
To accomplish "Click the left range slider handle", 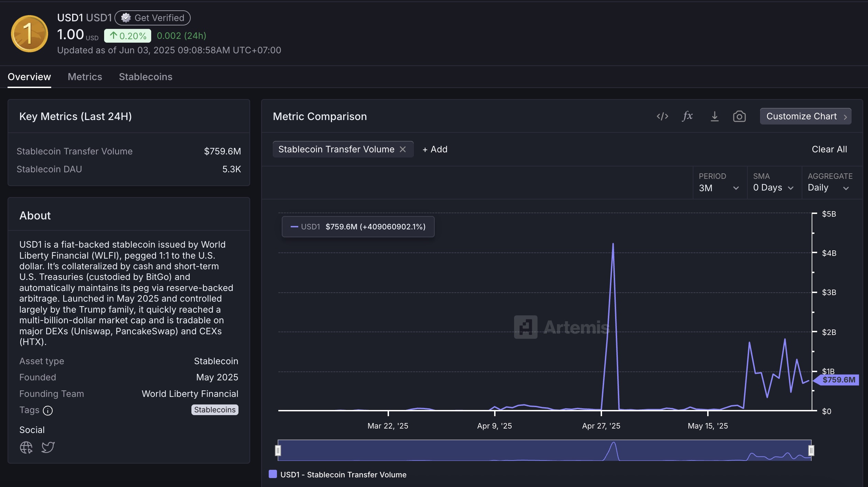I will [278, 450].
